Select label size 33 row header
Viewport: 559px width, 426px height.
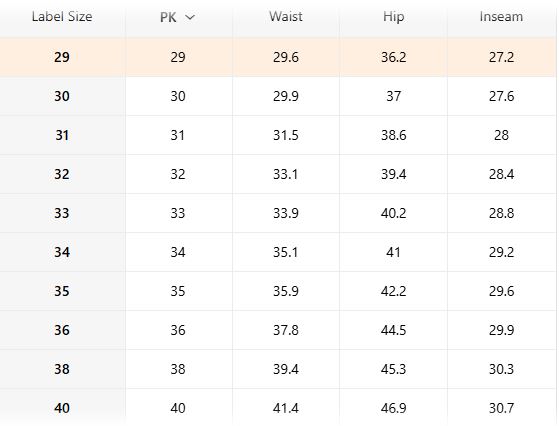pyautogui.click(x=62, y=213)
